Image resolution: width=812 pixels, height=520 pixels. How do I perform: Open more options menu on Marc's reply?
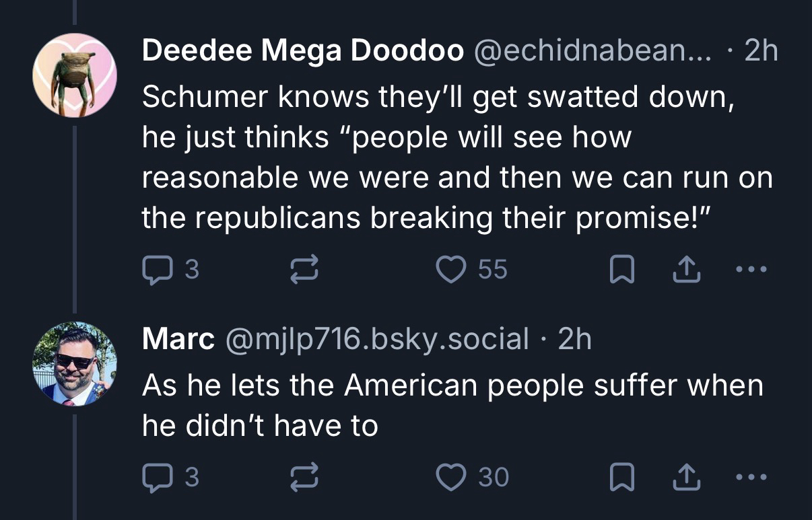[751, 477]
